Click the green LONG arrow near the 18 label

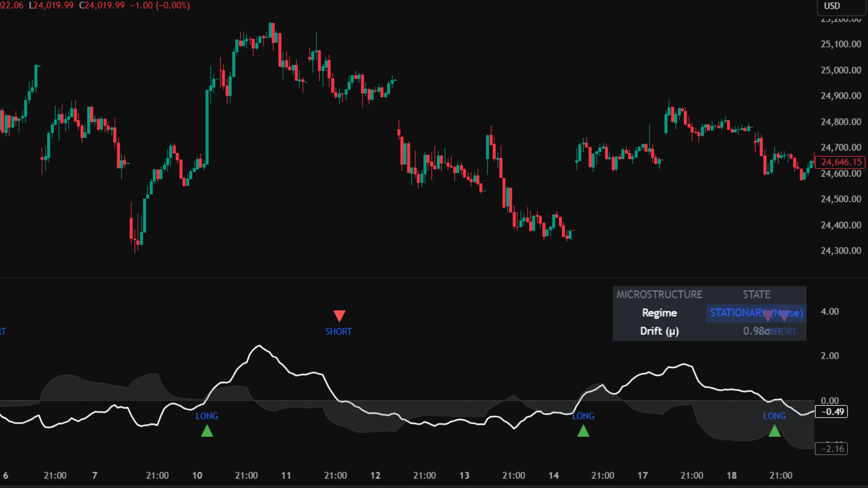pyautogui.click(x=775, y=431)
